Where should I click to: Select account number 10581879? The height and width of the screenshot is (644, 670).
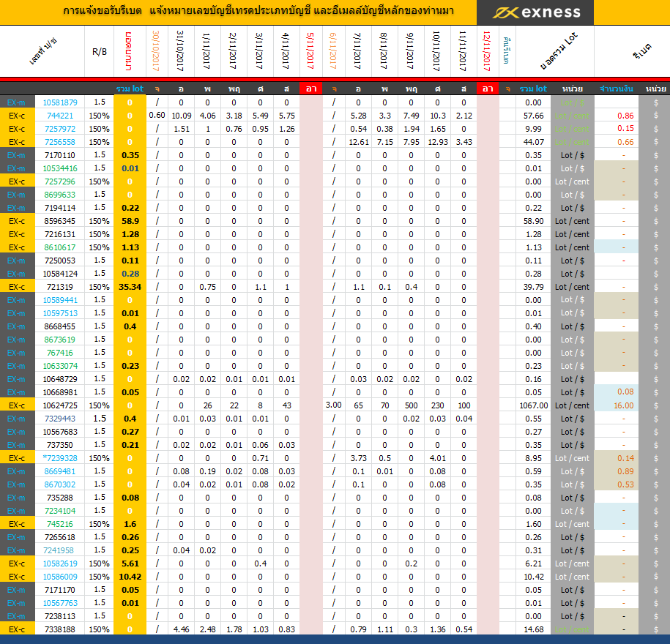60,102
